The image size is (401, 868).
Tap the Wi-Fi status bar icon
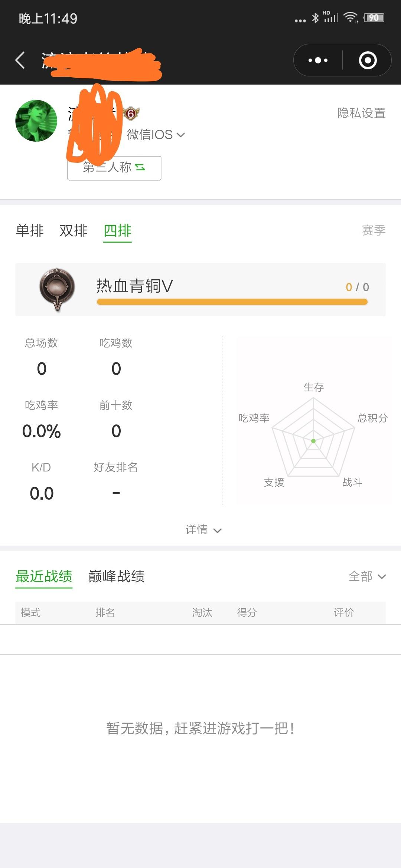[x=351, y=17]
